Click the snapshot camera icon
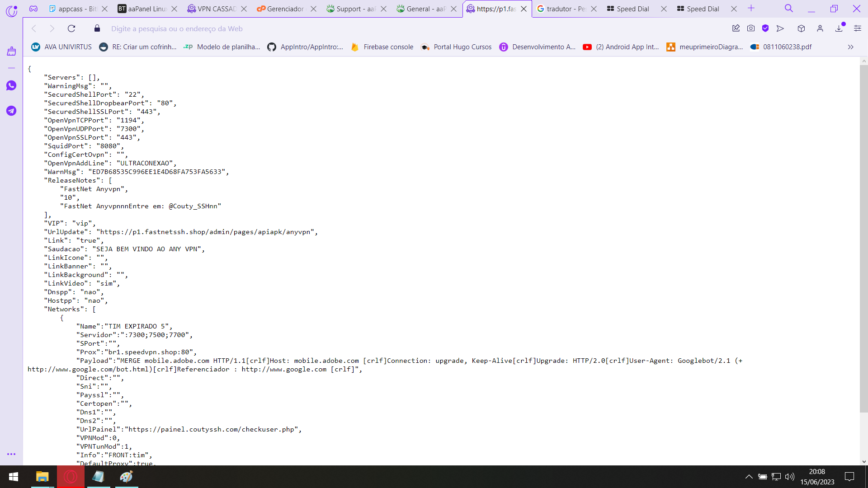 [x=751, y=28]
